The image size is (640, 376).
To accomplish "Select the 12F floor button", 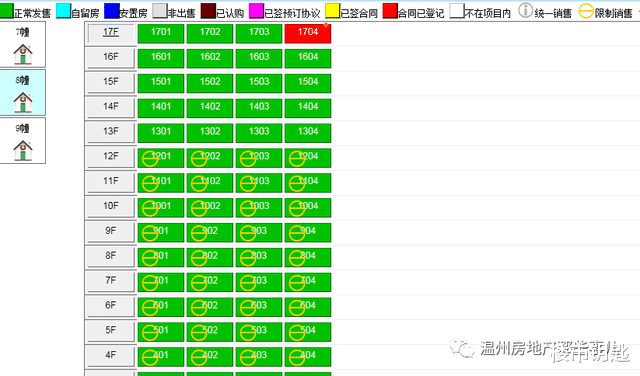I will click(111, 158).
